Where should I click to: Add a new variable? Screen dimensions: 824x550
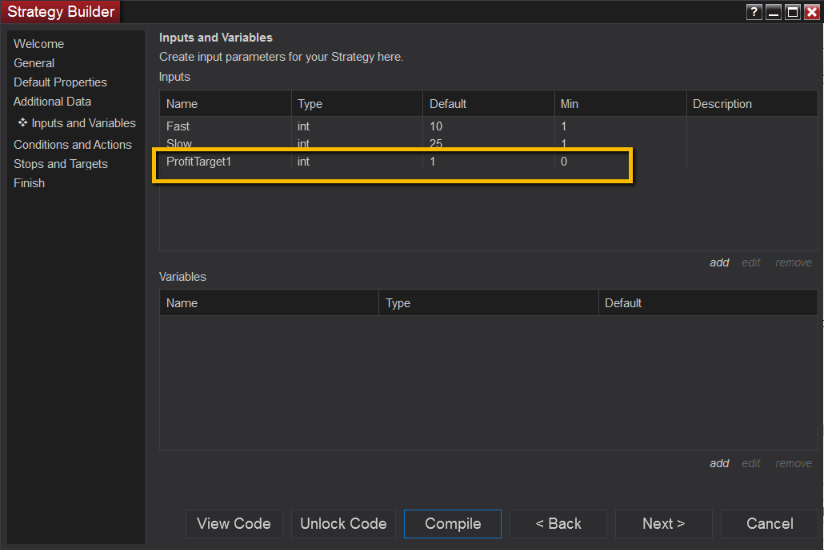(719, 463)
